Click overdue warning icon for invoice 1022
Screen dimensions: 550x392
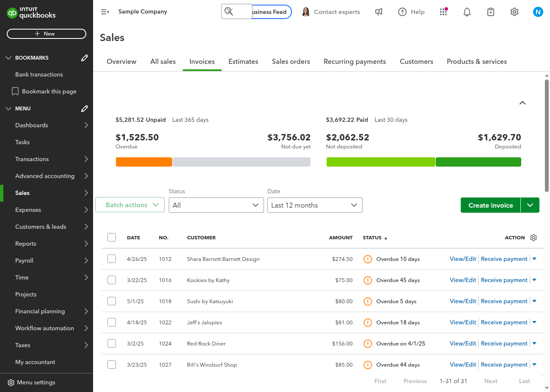(368, 323)
